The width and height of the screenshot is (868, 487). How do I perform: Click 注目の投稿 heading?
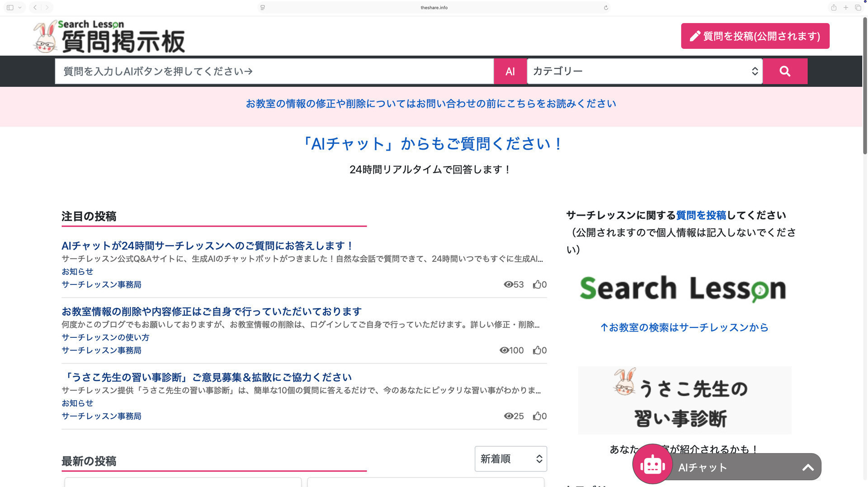click(89, 217)
